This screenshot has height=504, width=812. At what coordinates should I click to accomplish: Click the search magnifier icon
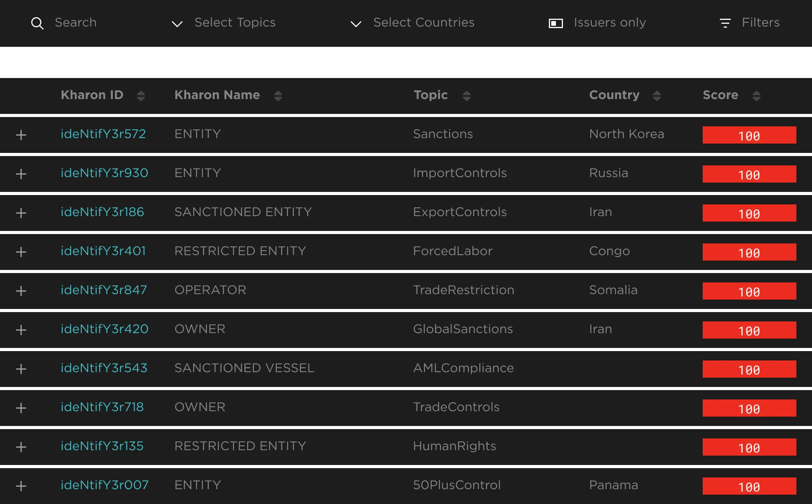click(x=37, y=23)
